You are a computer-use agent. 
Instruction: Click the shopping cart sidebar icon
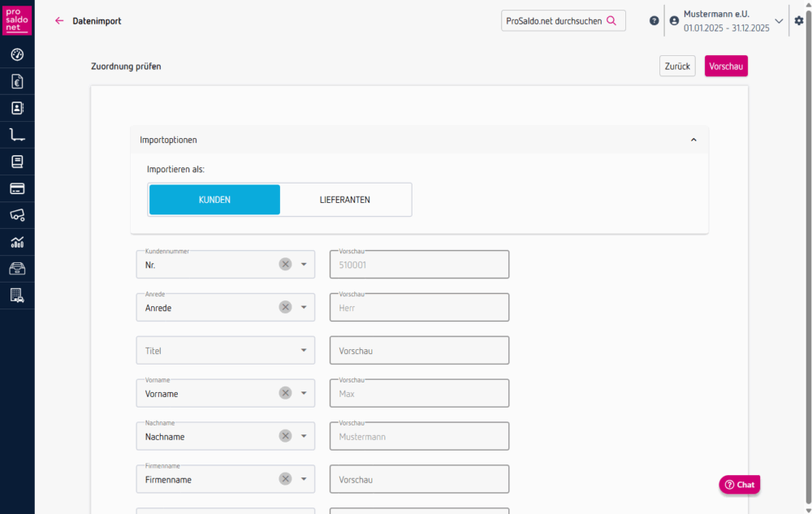click(x=17, y=135)
